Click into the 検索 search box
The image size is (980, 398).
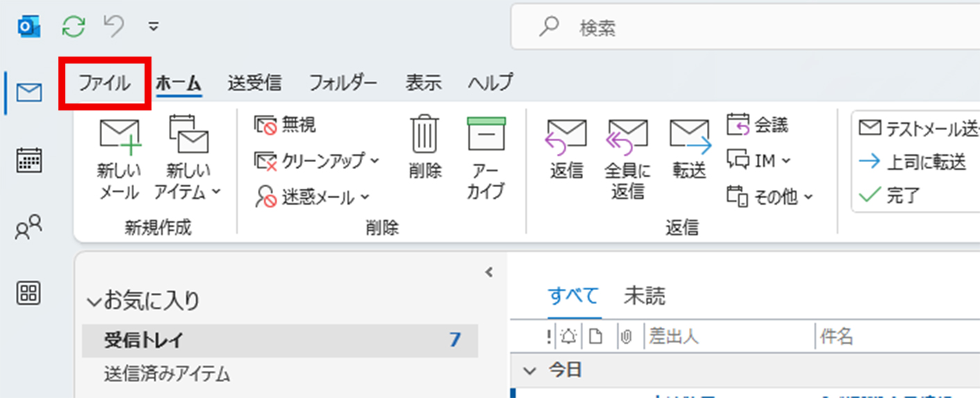695,28
